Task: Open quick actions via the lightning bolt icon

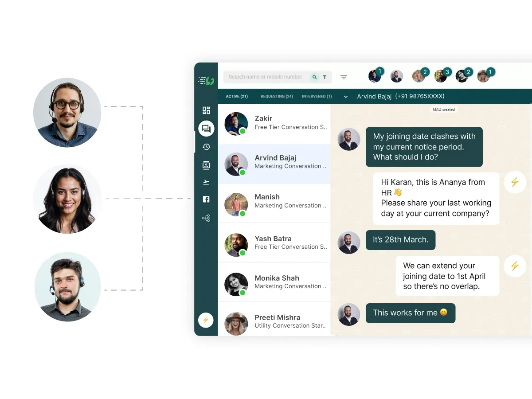Action: click(x=206, y=320)
